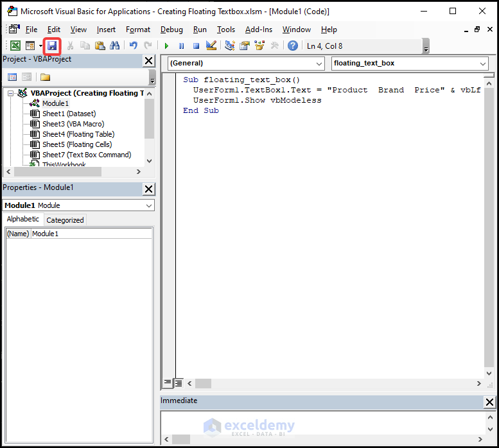Image resolution: width=499 pixels, height=448 pixels.
Task: Click the Reset stop icon
Action: point(196,46)
